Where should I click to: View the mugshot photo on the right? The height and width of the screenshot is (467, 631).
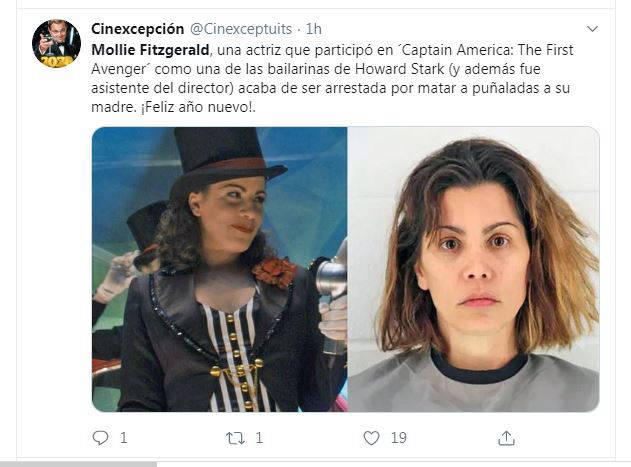point(474,269)
